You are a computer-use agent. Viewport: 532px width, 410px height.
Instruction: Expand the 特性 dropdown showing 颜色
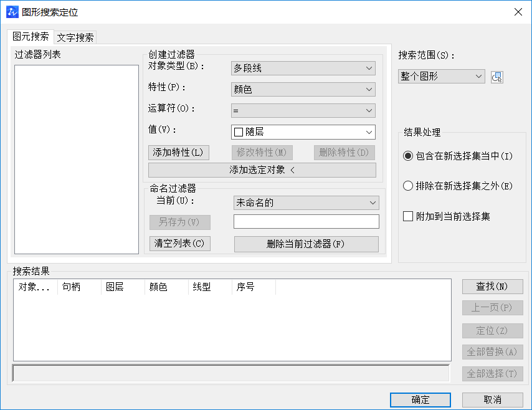pos(303,90)
